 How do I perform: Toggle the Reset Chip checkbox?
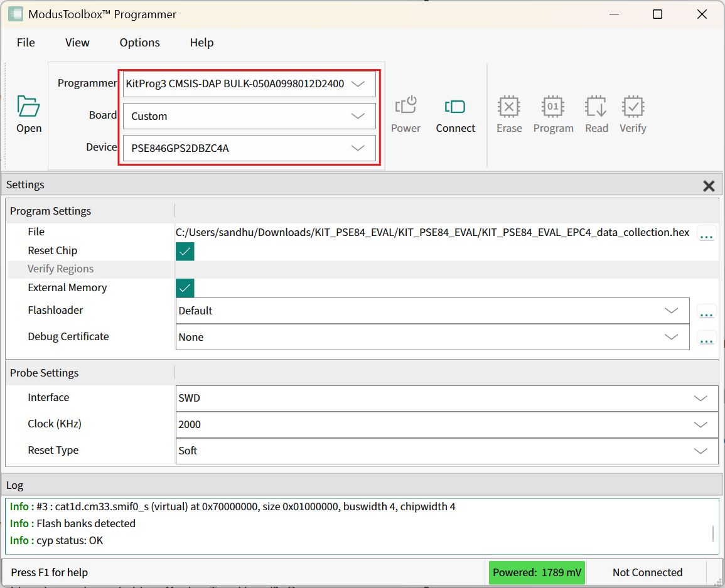point(185,251)
